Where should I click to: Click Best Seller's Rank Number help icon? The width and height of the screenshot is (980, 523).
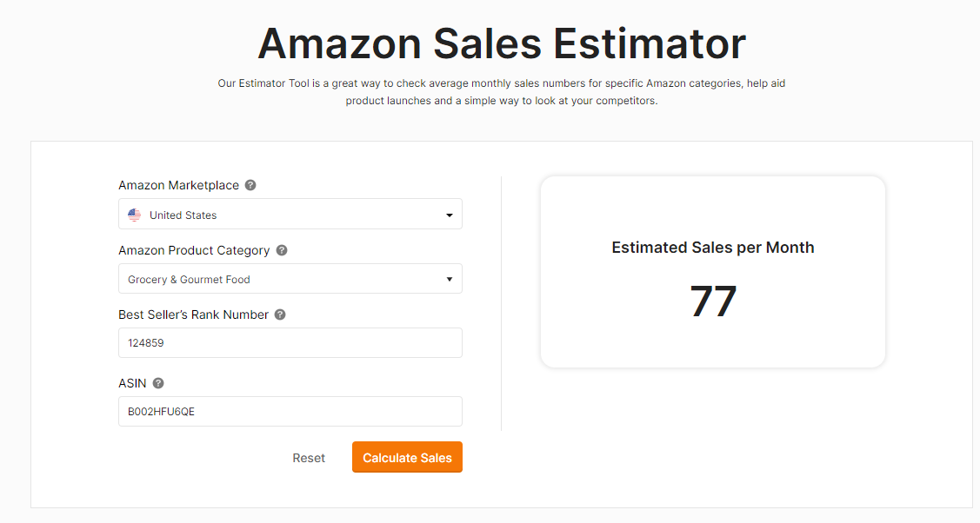coord(280,314)
